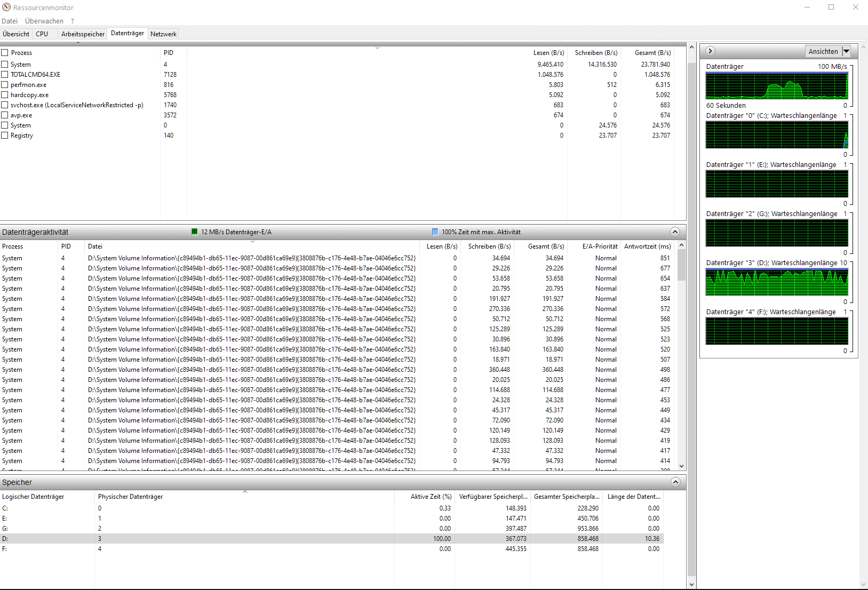
Task: Collapse the Speicher section
Action: 675,482
